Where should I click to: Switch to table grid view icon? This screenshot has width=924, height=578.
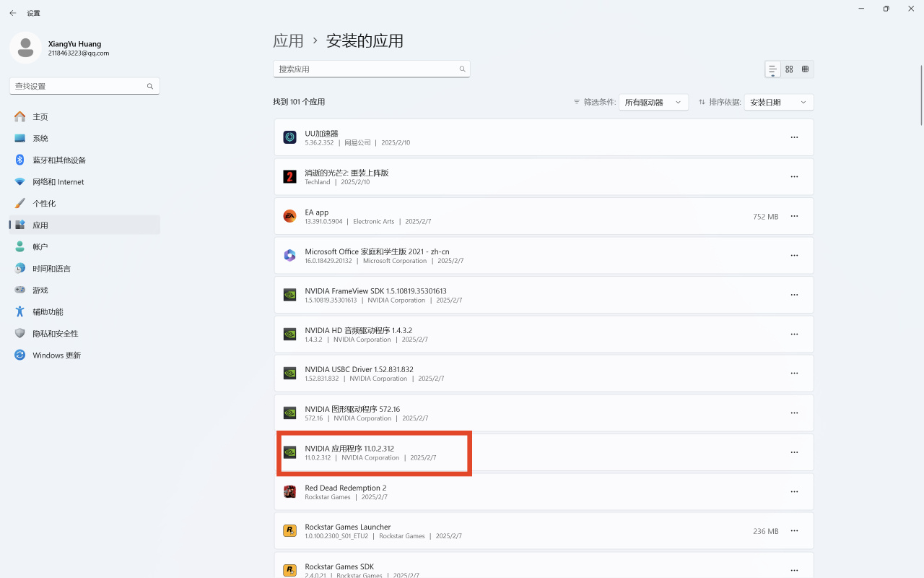[805, 69]
